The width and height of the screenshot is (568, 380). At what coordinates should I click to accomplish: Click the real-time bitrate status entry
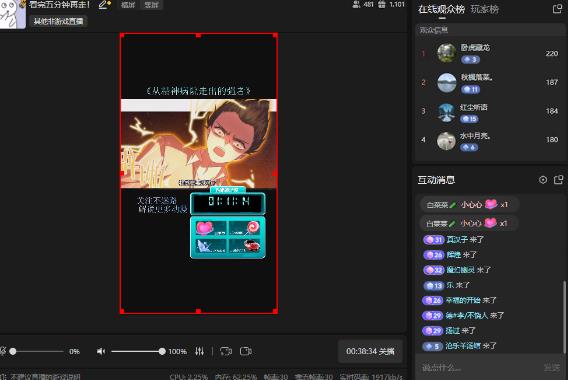tap(371, 377)
